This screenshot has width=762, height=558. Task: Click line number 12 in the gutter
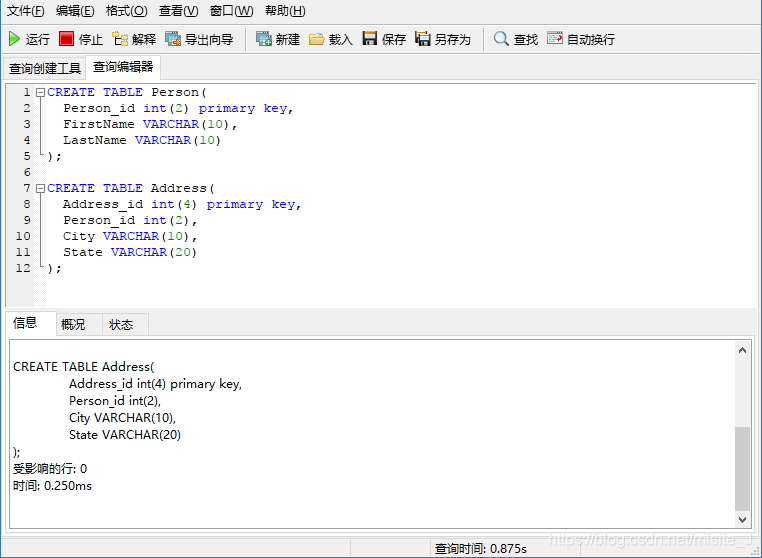23,268
